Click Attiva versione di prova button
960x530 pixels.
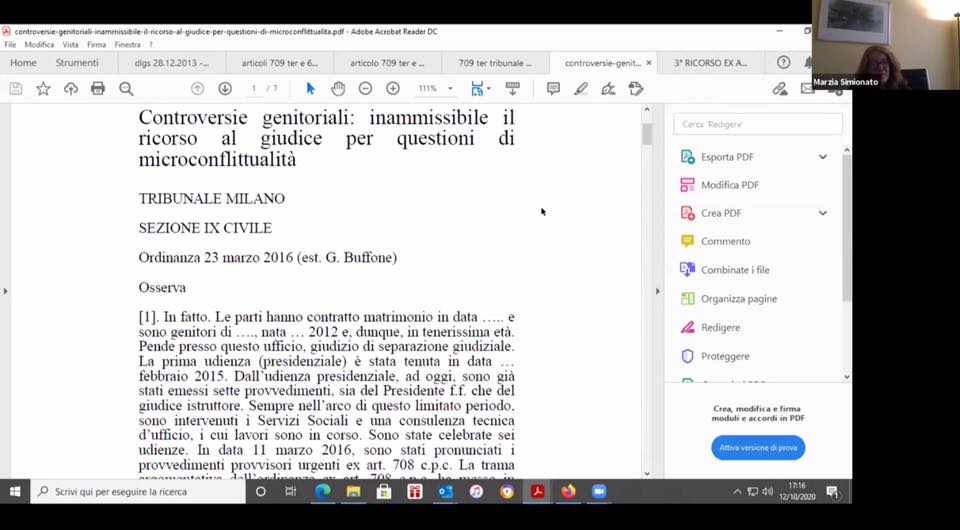point(758,447)
